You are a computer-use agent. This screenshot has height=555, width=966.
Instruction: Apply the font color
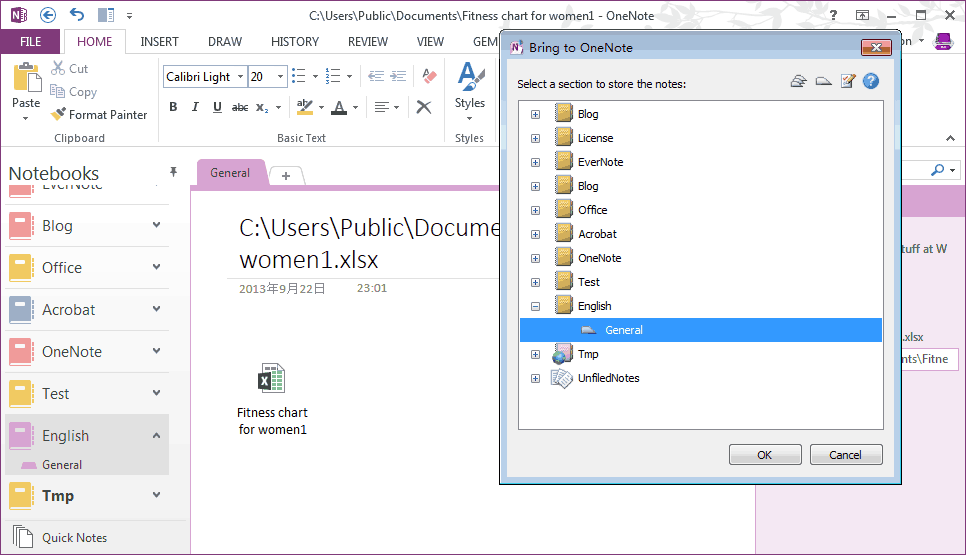pyautogui.click(x=339, y=107)
